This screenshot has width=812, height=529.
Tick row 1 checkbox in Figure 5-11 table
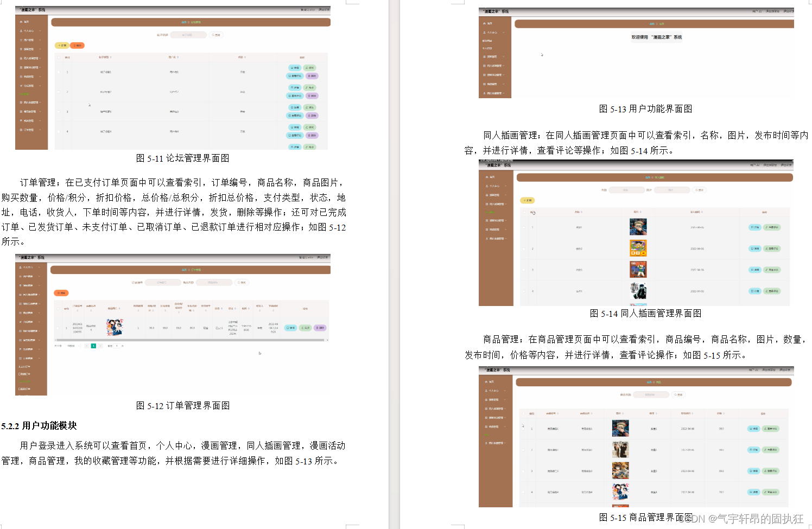[x=59, y=72]
